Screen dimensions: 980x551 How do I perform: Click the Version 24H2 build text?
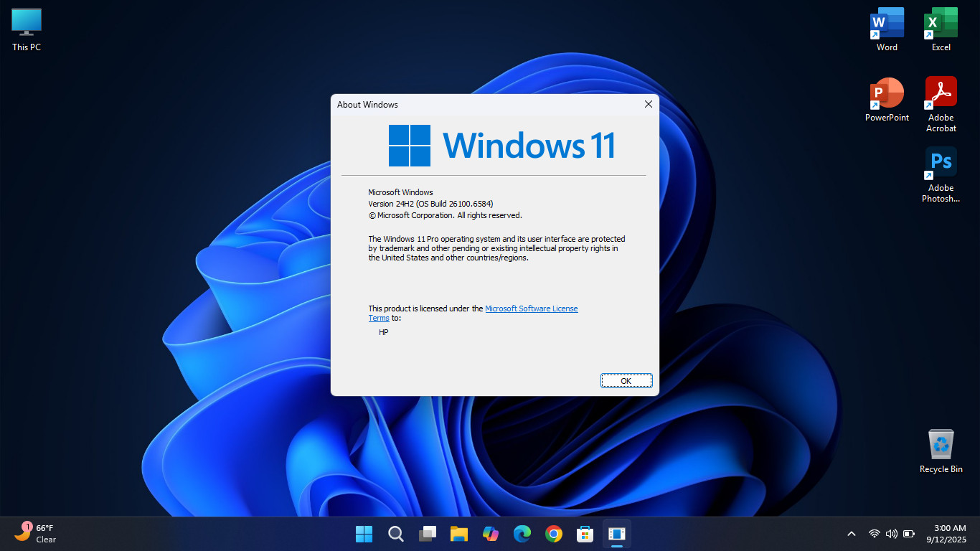(x=430, y=204)
